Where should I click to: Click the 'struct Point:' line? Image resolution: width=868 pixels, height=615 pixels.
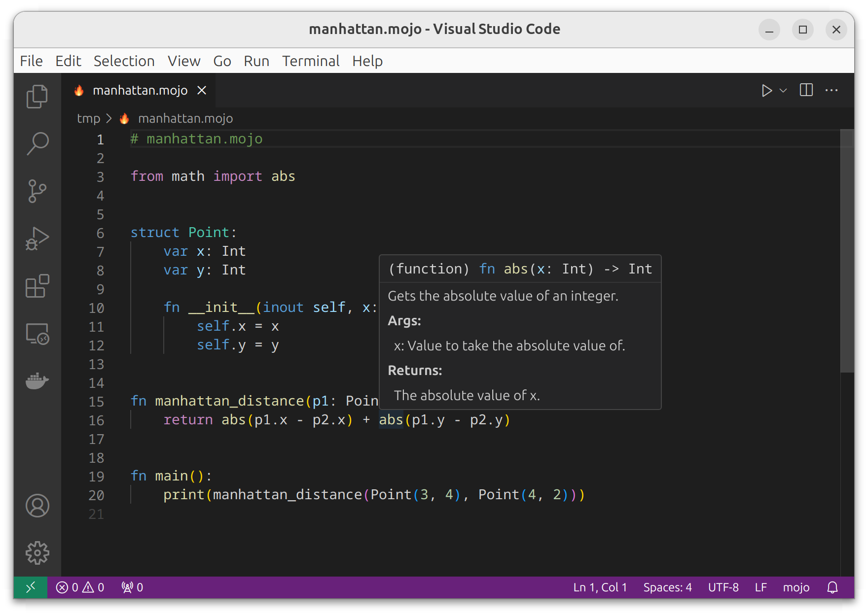(x=183, y=233)
